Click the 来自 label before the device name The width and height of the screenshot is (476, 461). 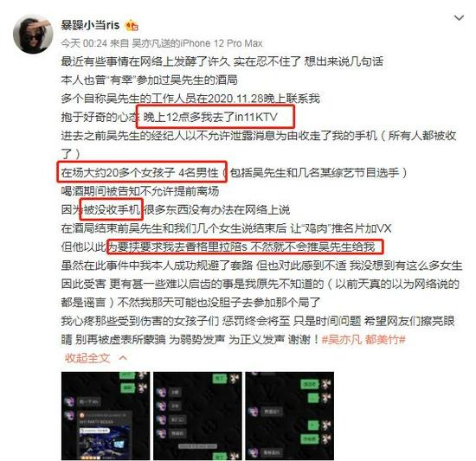pos(119,43)
